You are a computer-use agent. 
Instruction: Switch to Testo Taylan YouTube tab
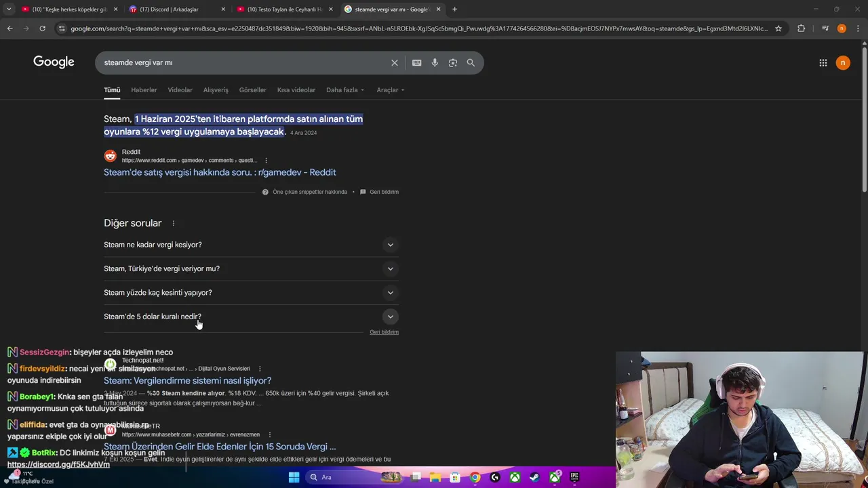285,9
